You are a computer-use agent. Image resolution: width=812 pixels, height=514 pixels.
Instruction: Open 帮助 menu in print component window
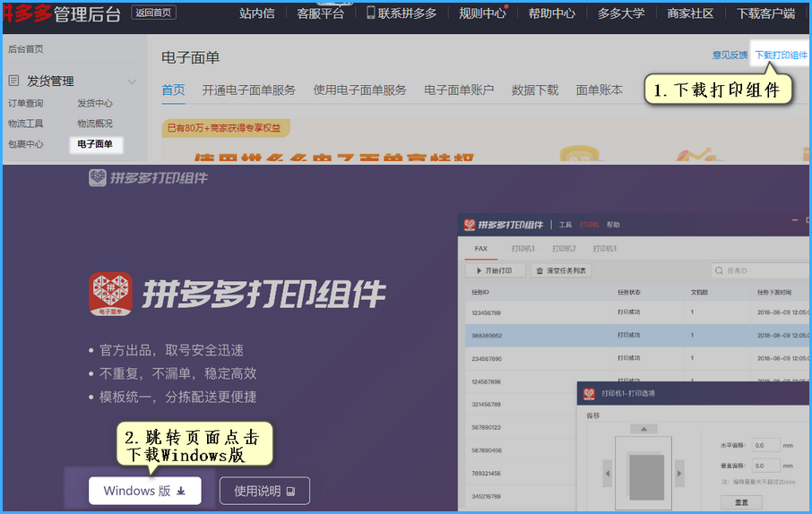[613, 225]
